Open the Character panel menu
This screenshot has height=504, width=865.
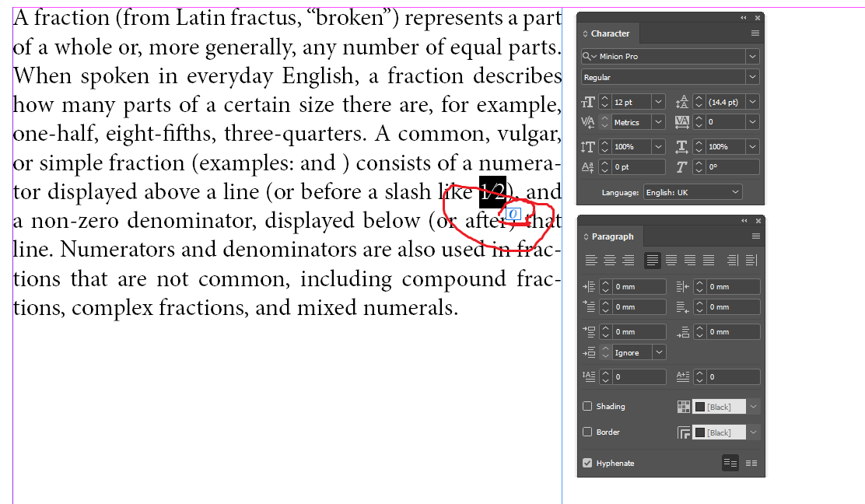[x=754, y=33]
